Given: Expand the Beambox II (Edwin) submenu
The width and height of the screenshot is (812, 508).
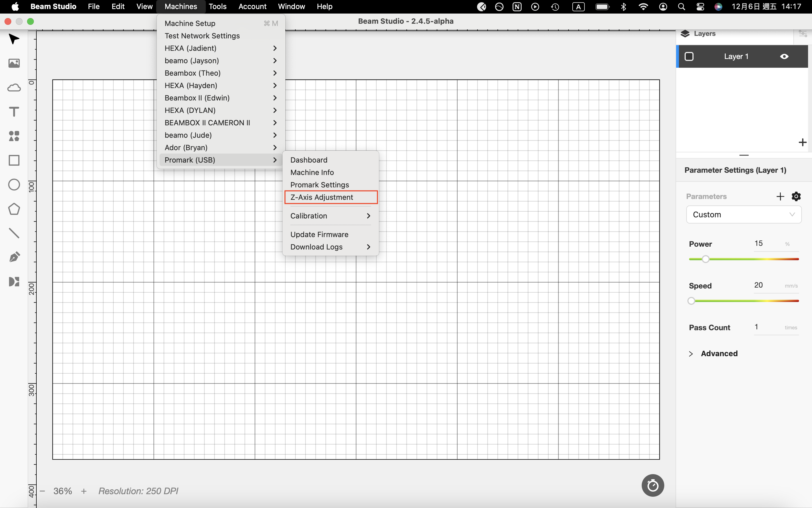Looking at the screenshot, I should 221,98.
